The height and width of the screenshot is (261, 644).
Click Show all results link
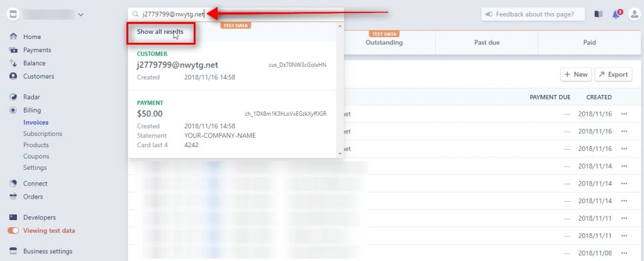point(160,31)
